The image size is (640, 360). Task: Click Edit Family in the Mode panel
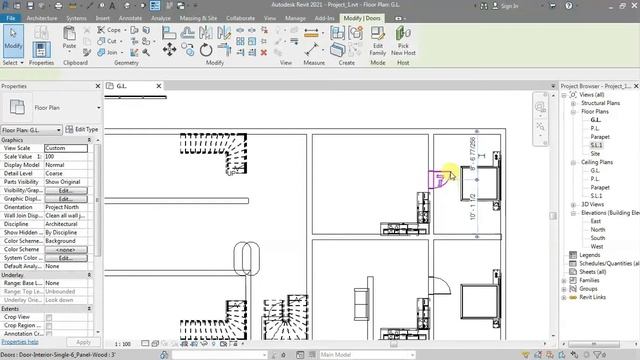[378, 41]
